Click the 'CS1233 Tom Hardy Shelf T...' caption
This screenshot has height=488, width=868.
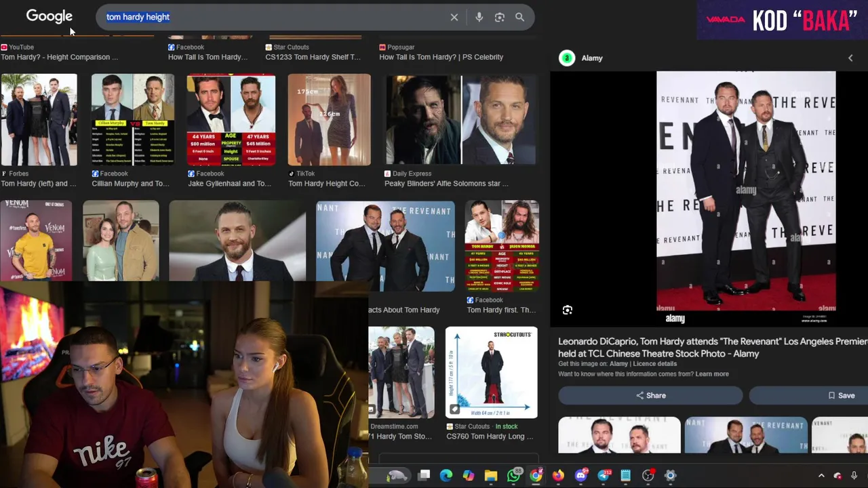(313, 58)
